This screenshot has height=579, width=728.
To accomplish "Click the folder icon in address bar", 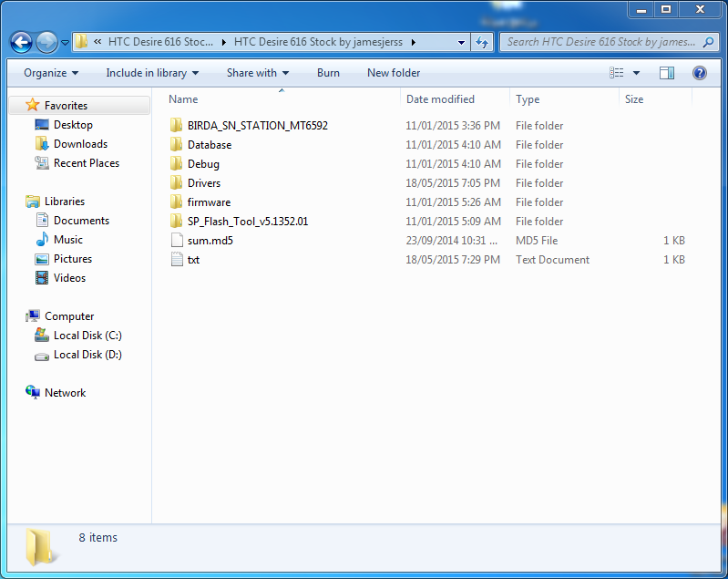I will click(81, 41).
